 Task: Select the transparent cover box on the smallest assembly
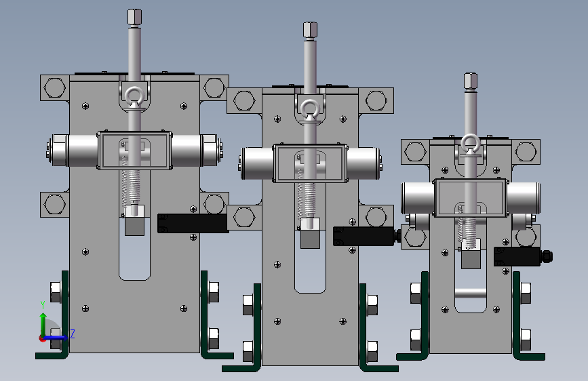[471, 198]
